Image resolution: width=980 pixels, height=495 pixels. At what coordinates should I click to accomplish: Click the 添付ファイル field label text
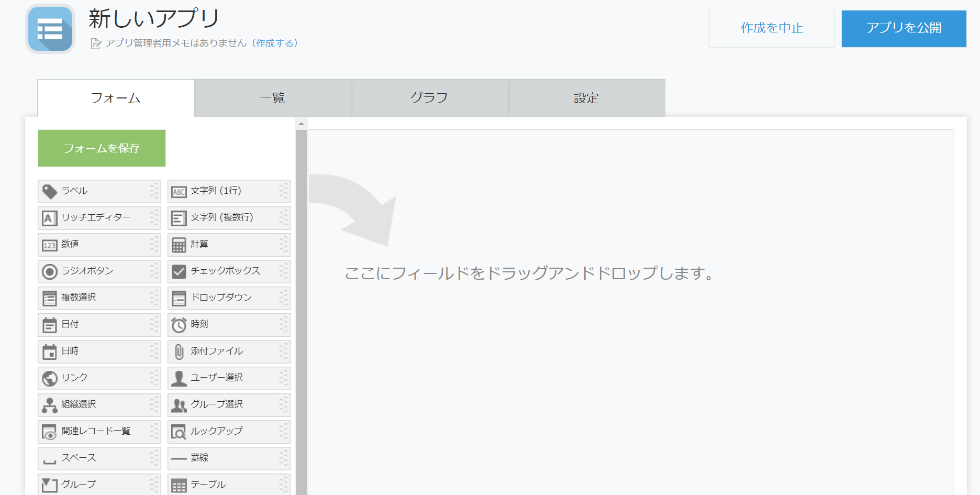[x=217, y=351]
